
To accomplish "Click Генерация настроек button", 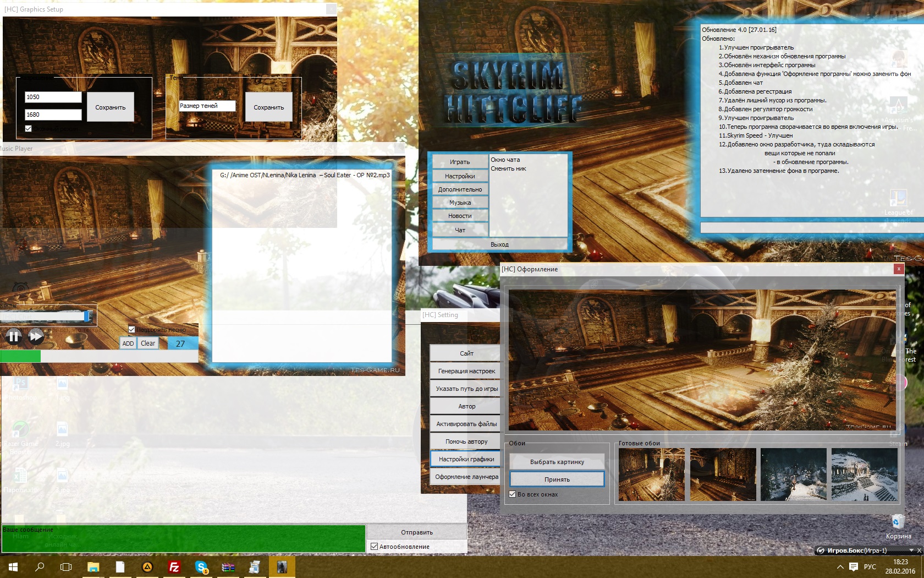I will coord(466,371).
